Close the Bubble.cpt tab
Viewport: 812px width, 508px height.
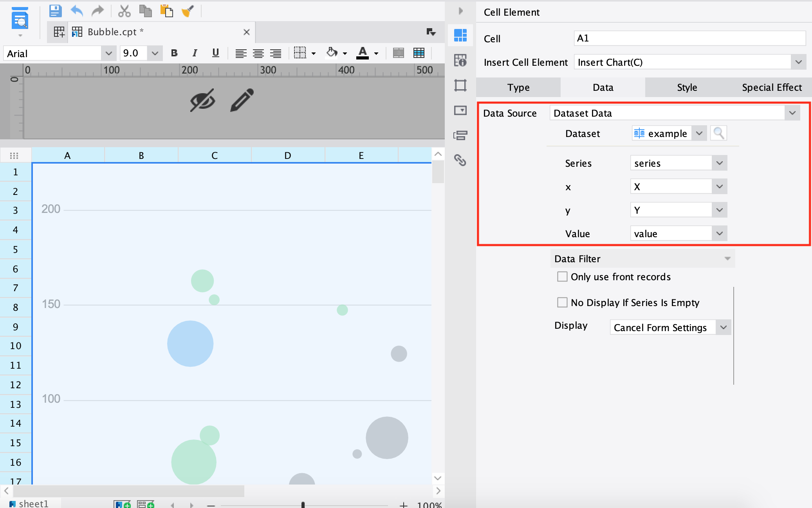coord(247,32)
